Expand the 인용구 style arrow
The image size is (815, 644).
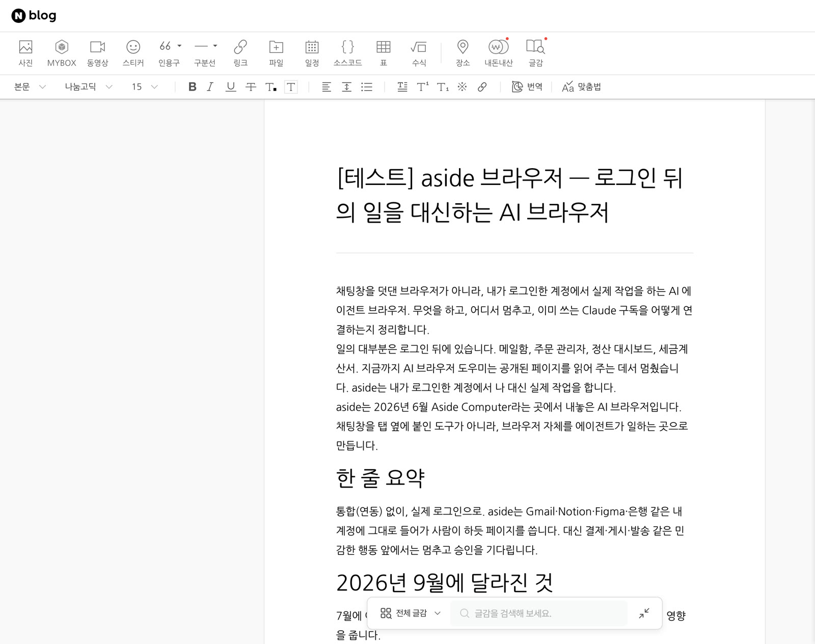(179, 46)
